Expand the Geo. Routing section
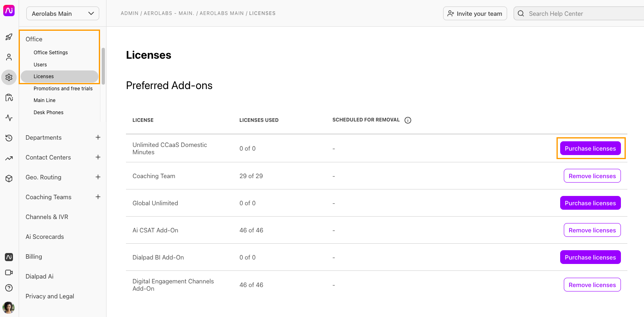 tap(43, 177)
